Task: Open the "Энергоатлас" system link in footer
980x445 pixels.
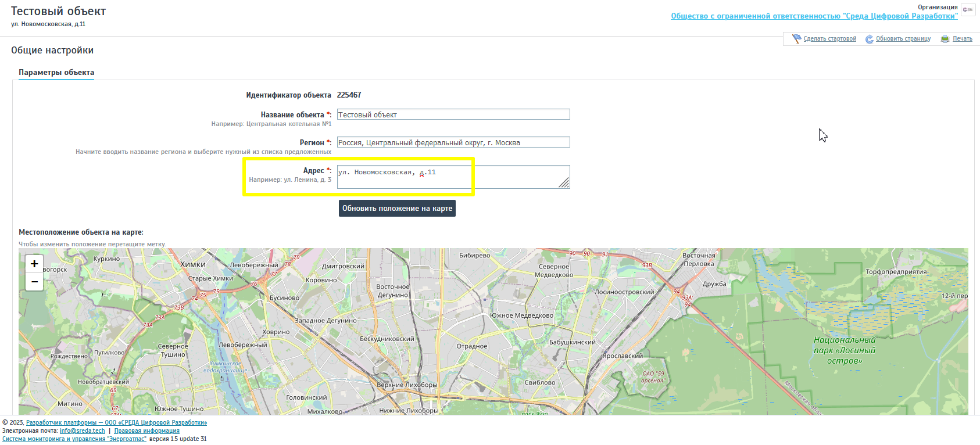Action: pos(74,439)
